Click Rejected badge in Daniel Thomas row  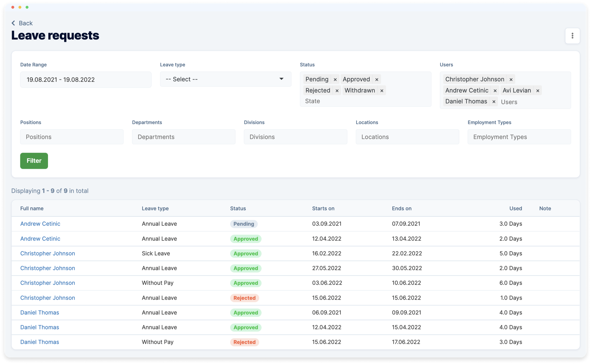click(244, 342)
